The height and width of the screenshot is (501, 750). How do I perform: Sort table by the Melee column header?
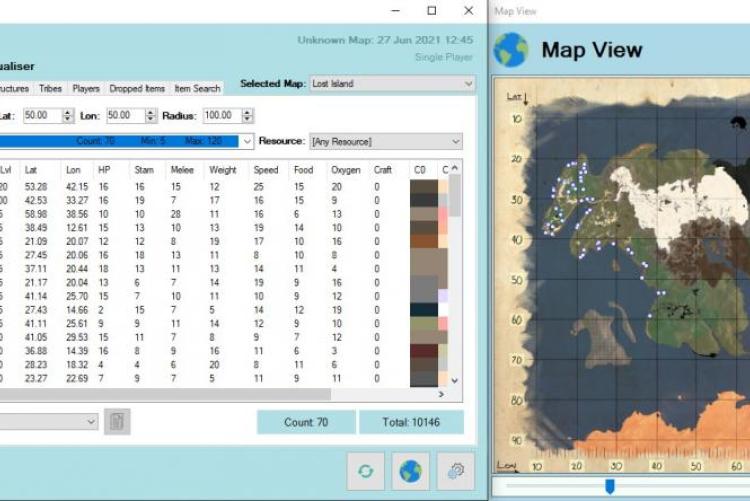181,170
